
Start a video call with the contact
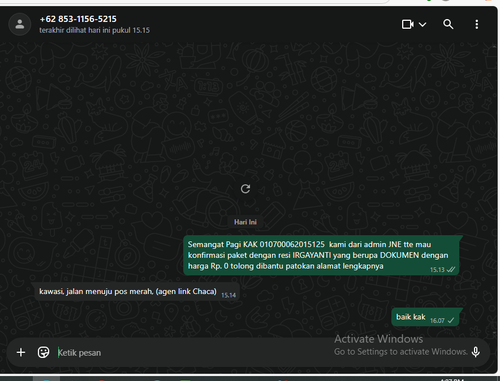pos(408,24)
